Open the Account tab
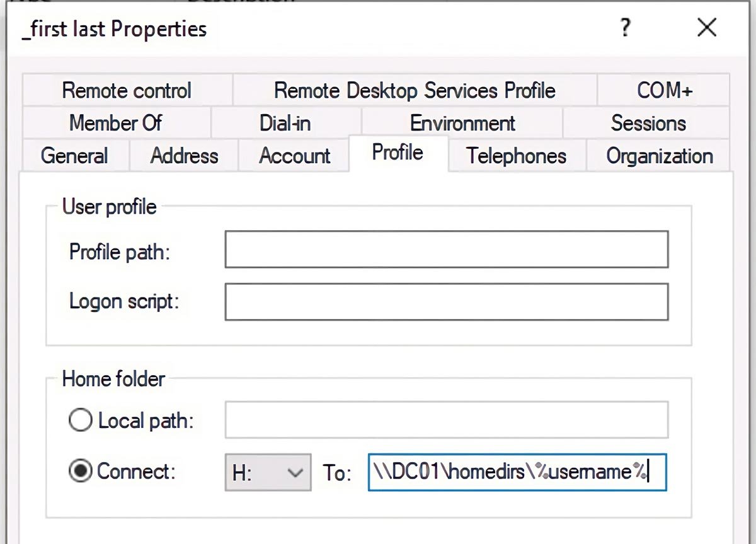Viewport: 756px width, 544px height. click(x=294, y=156)
